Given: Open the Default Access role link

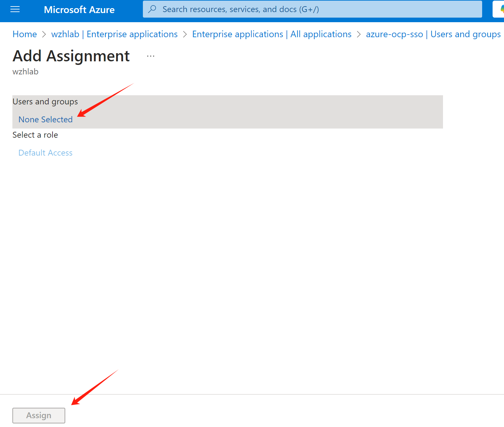Looking at the screenshot, I should point(45,153).
